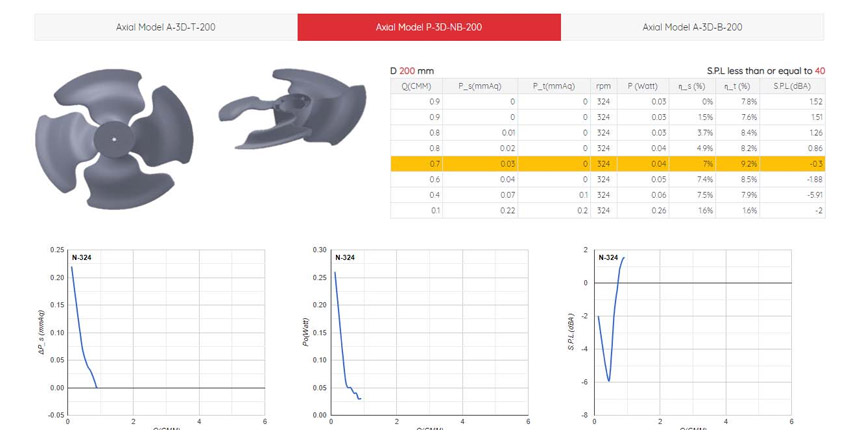Select the highlighted 0.7 CMM table row

click(607, 164)
